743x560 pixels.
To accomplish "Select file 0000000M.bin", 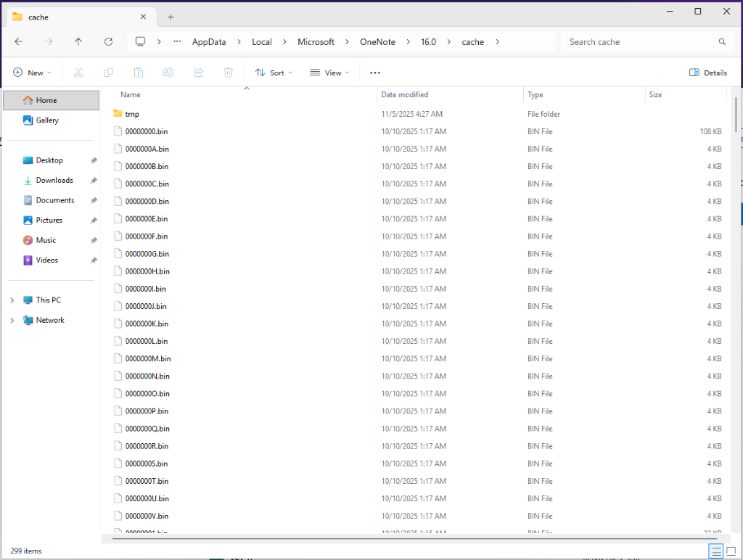I will coord(148,358).
